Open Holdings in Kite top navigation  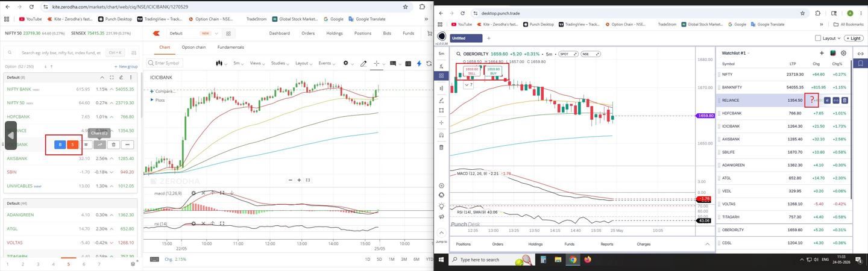pos(335,33)
